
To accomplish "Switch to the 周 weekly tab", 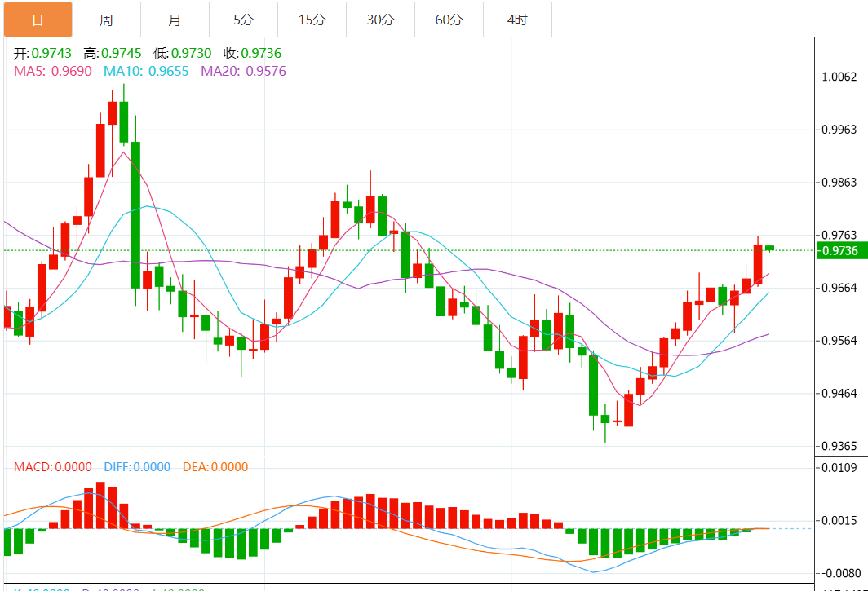I will pos(106,20).
